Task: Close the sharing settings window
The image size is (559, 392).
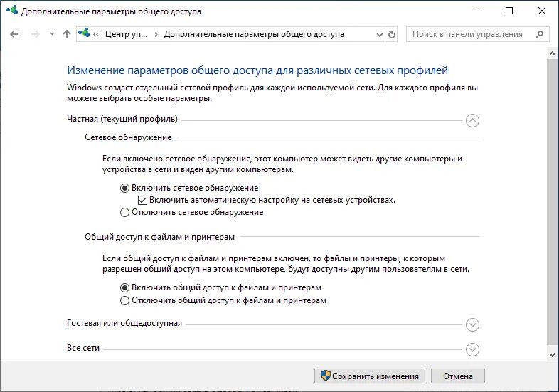Action: click(x=542, y=11)
